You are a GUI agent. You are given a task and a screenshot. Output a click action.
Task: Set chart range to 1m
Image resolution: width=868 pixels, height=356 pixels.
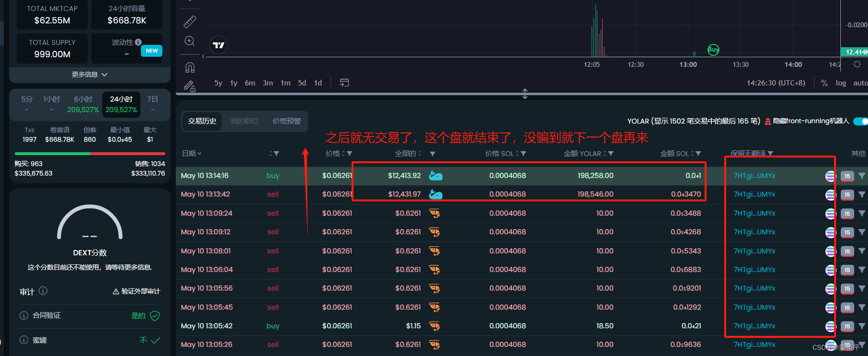coord(286,83)
